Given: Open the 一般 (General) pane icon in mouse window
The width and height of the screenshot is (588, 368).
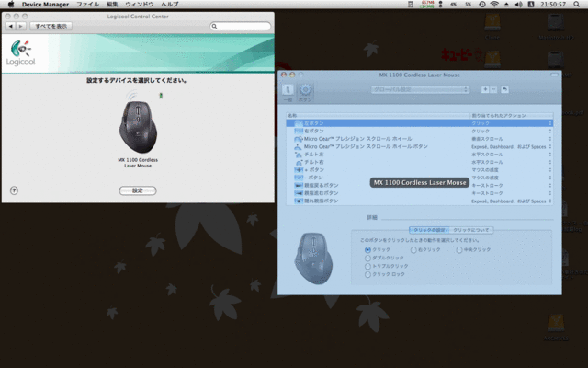Looking at the screenshot, I should 288,92.
